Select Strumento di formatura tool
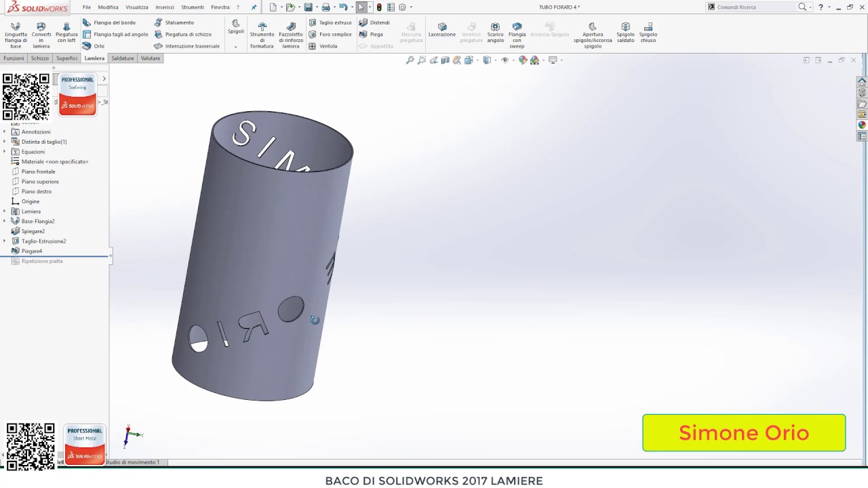Image resolution: width=868 pixels, height=488 pixels. point(262,35)
